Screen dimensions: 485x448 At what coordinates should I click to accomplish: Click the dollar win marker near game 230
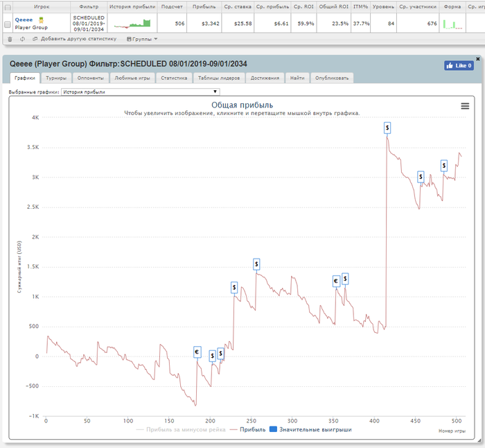coord(234,288)
